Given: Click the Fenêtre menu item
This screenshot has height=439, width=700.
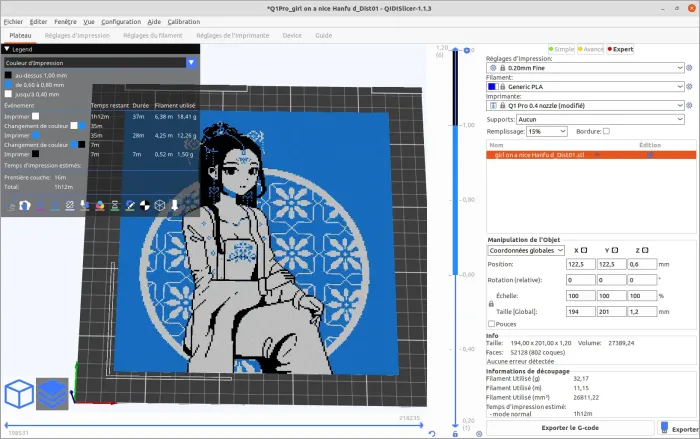Looking at the screenshot, I should (65, 21).
